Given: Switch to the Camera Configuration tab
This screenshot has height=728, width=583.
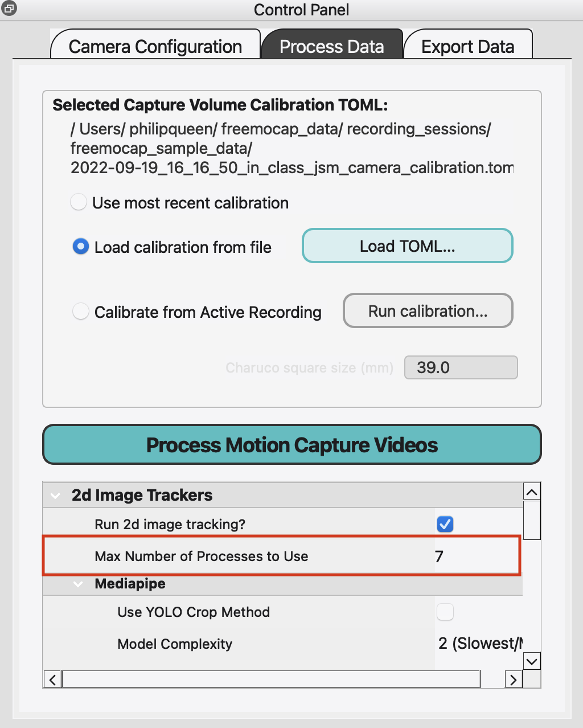Looking at the screenshot, I should 155,46.
